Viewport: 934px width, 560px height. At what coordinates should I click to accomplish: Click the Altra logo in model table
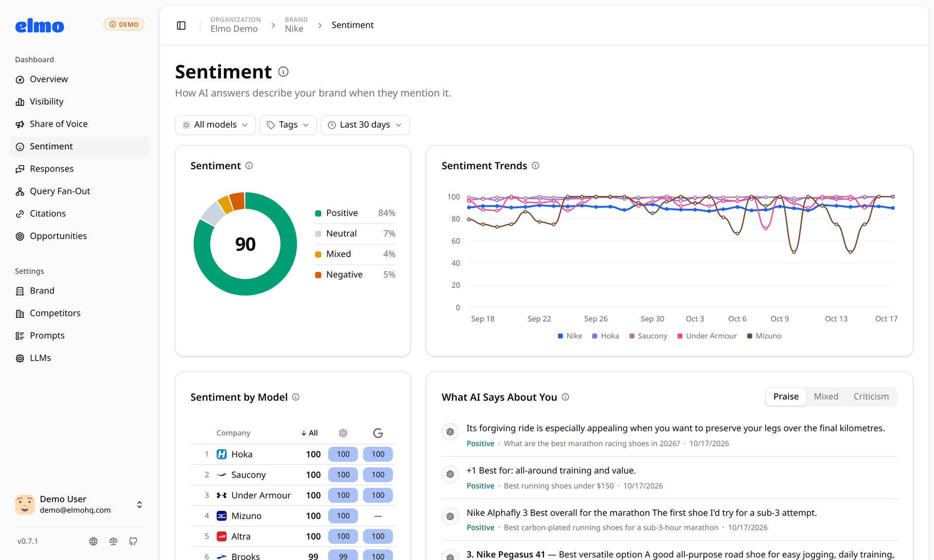[221, 536]
